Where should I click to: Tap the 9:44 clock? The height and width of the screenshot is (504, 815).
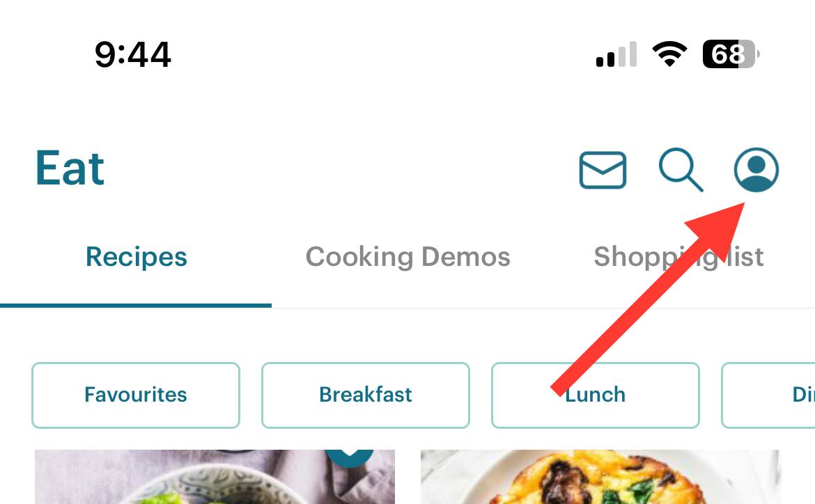[x=132, y=54]
